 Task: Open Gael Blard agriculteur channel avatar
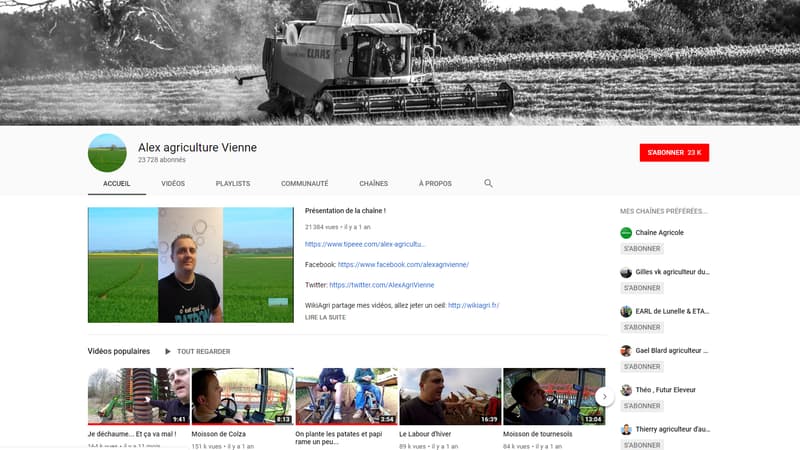pyautogui.click(x=626, y=351)
